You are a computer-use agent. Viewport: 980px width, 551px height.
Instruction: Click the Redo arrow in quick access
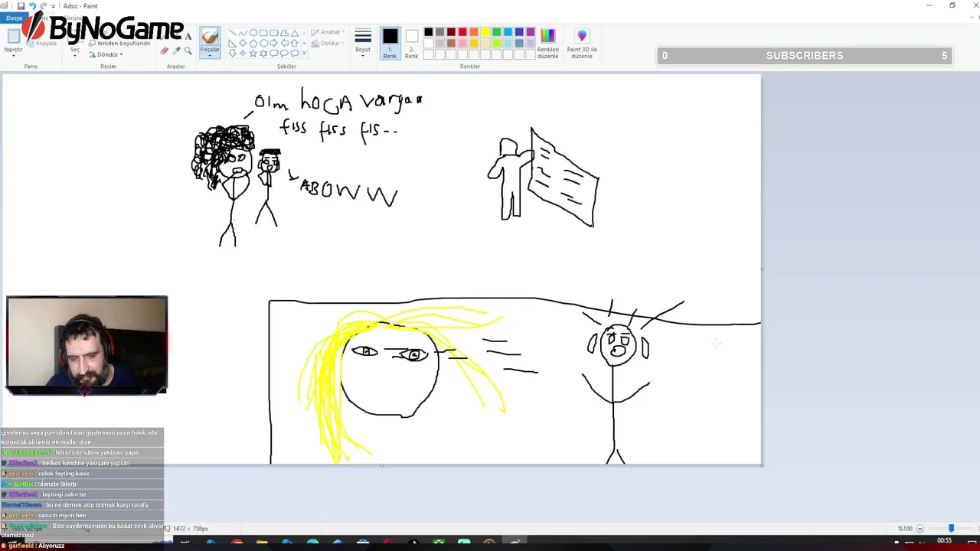tap(43, 6)
